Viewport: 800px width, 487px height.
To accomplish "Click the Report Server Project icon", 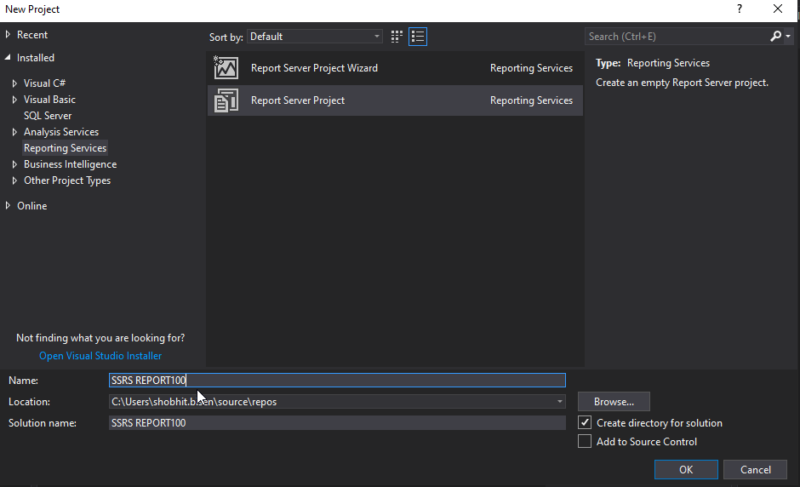I will point(226,100).
